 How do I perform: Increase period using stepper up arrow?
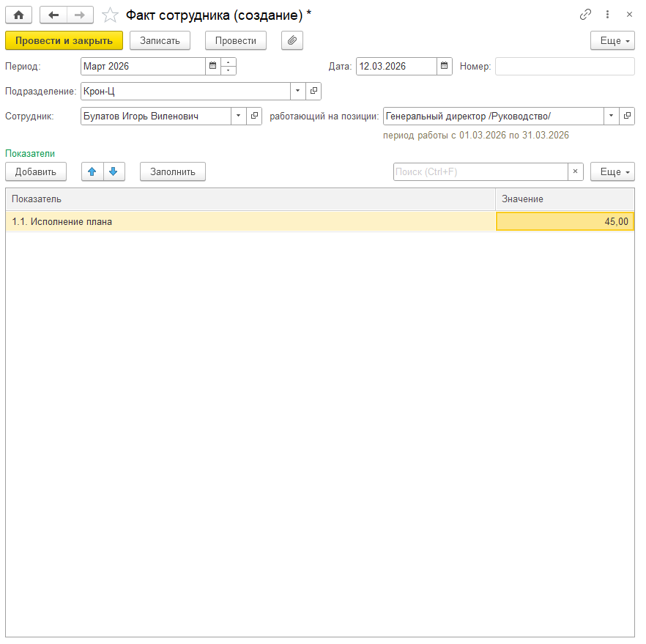(x=229, y=62)
